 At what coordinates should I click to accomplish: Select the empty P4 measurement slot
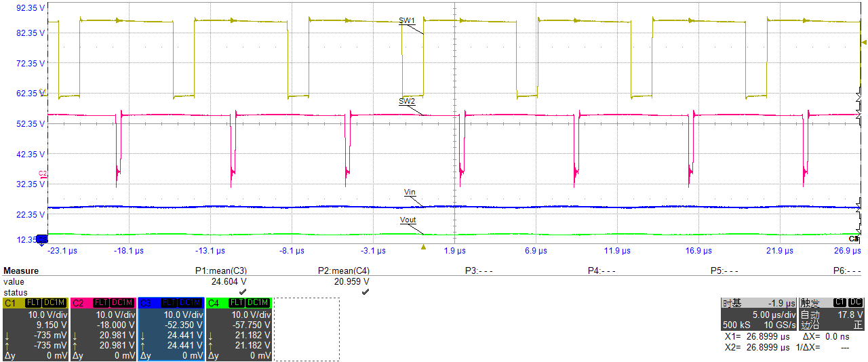point(601,270)
